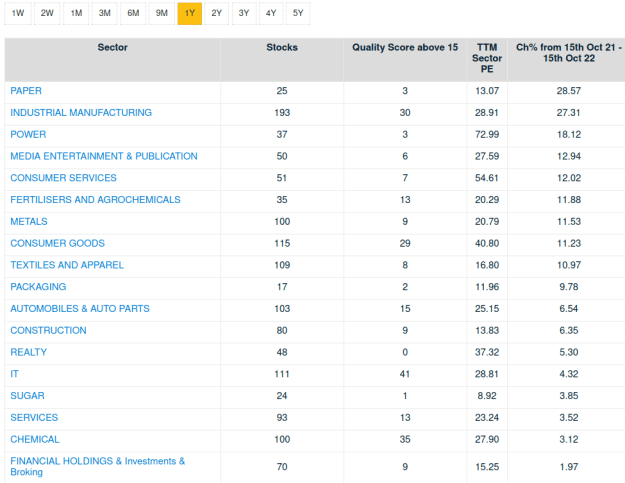Open the PAPER sector link

pos(26,91)
